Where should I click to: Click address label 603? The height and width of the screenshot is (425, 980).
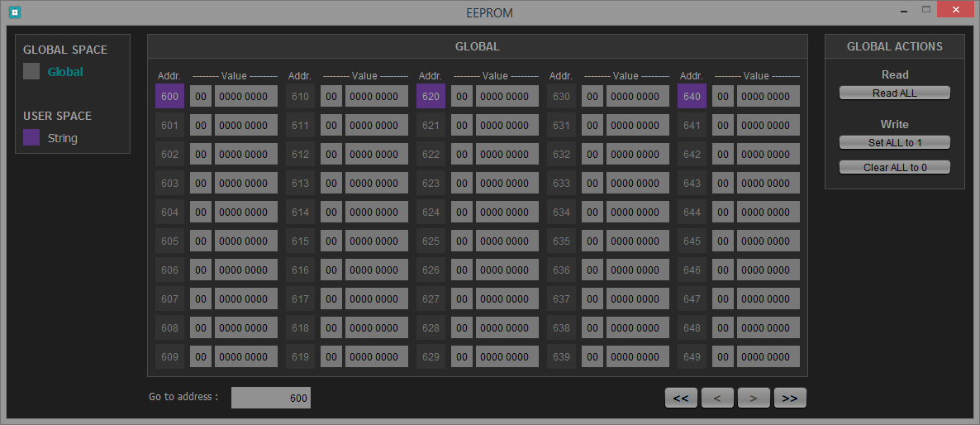tap(169, 183)
